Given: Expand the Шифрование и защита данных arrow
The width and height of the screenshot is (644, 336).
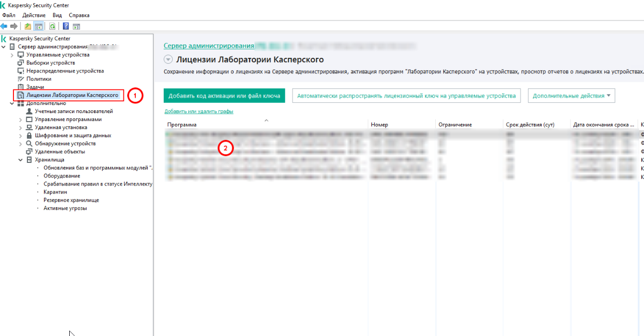Looking at the screenshot, I should click(x=21, y=136).
